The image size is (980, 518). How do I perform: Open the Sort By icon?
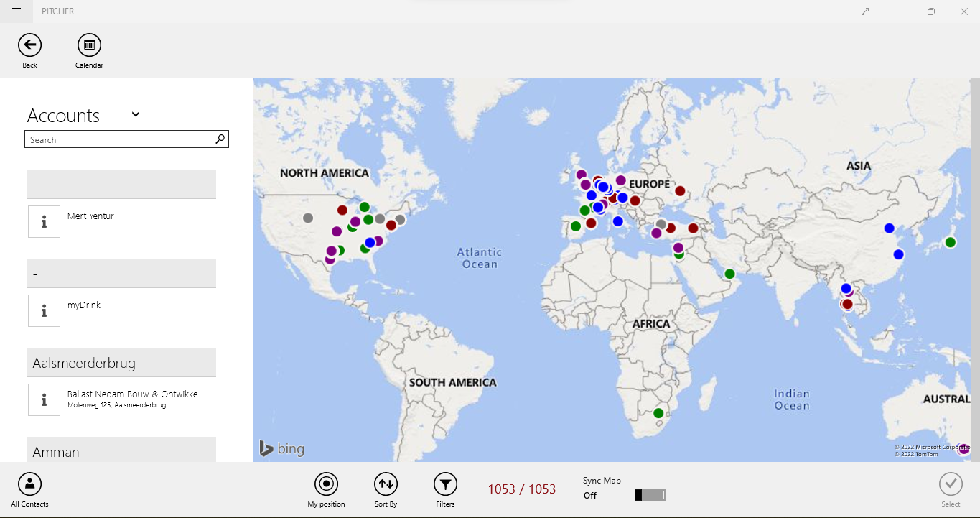click(x=386, y=484)
